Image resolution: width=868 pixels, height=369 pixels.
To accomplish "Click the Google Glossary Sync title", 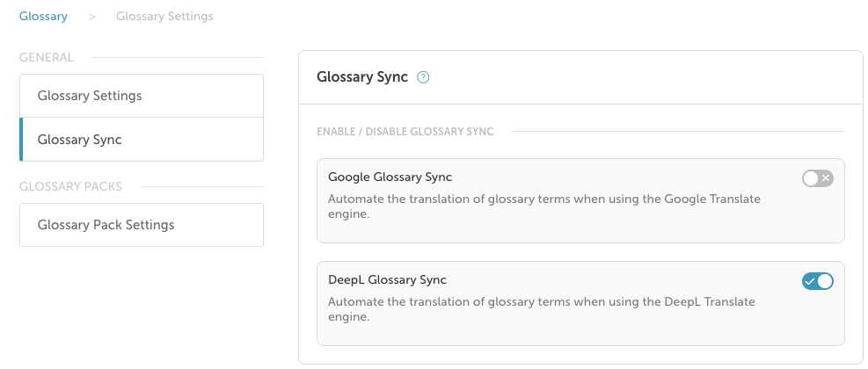I will click(390, 177).
